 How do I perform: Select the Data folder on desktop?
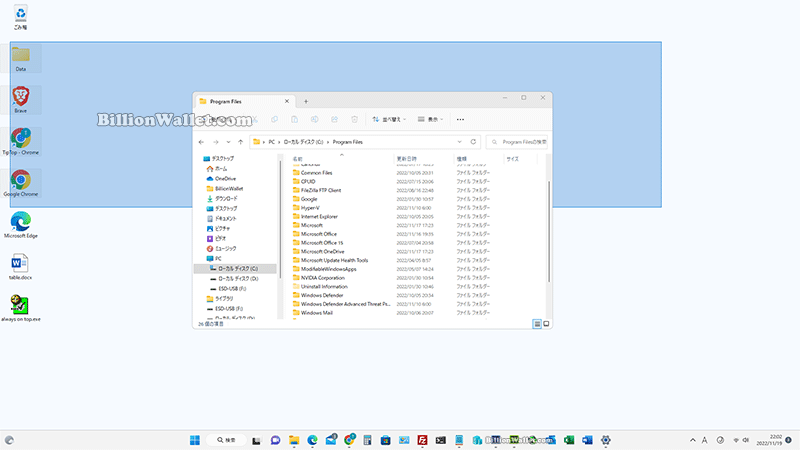pyautogui.click(x=20, y=59)
